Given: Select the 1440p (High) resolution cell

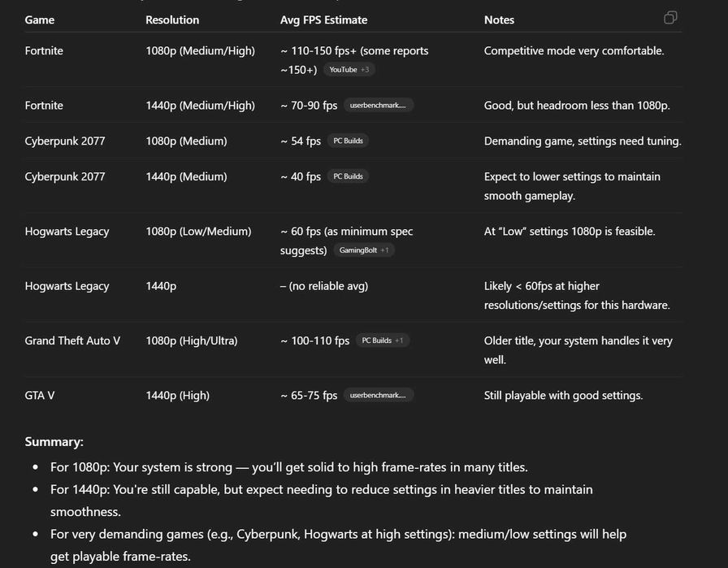Looking at the screenshot, I should 177,396.
